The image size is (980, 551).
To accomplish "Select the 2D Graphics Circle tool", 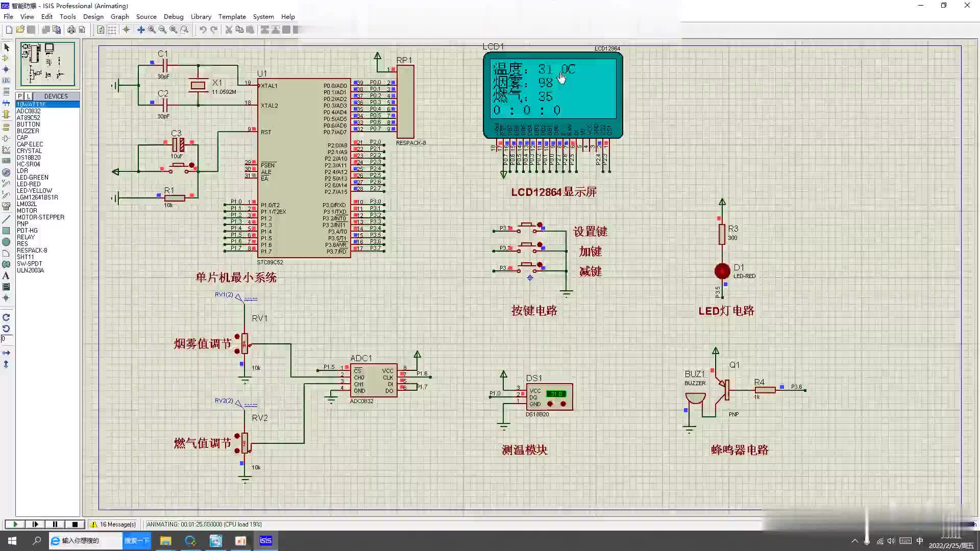I will pyautogui.click(x=7, y=242).
